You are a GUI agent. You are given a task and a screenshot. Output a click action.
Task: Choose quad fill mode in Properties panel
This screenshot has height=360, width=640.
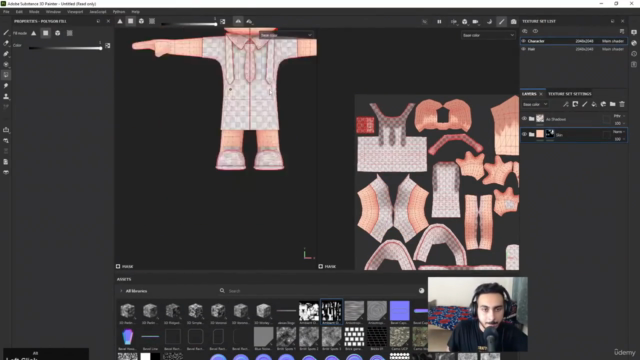[46, 33]
